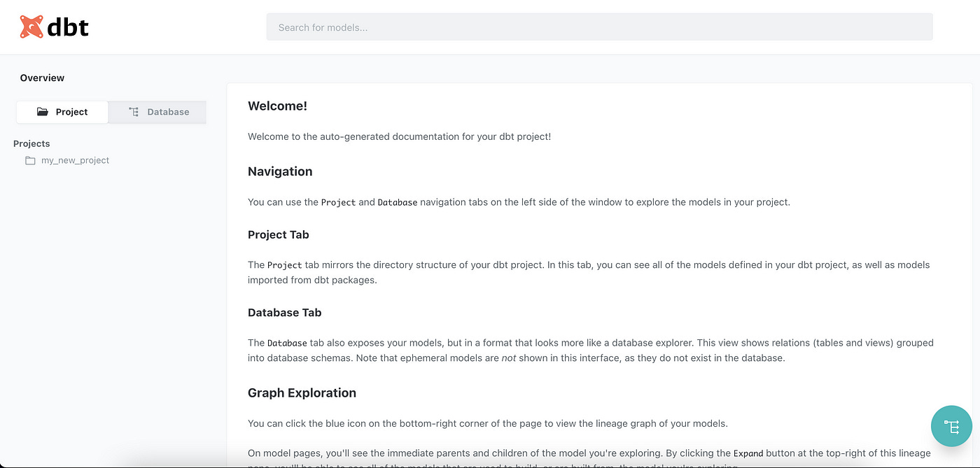Focus the Search for models field
Screen dimensions: 980x468
click(599, 27)
